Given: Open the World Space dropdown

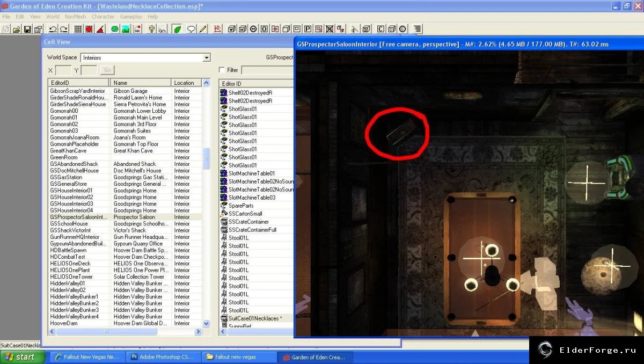Looking at the screenshot, I should point(206,57).
